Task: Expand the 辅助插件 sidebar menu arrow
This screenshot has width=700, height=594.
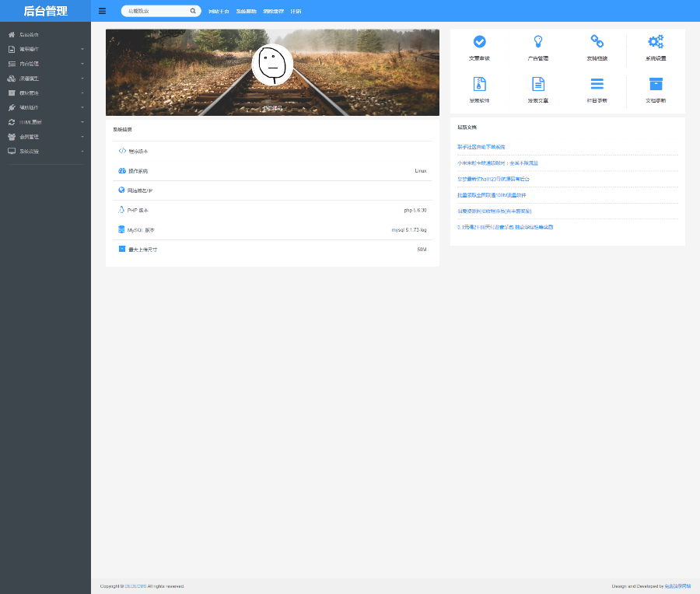Action: click(x=82, y=107)
